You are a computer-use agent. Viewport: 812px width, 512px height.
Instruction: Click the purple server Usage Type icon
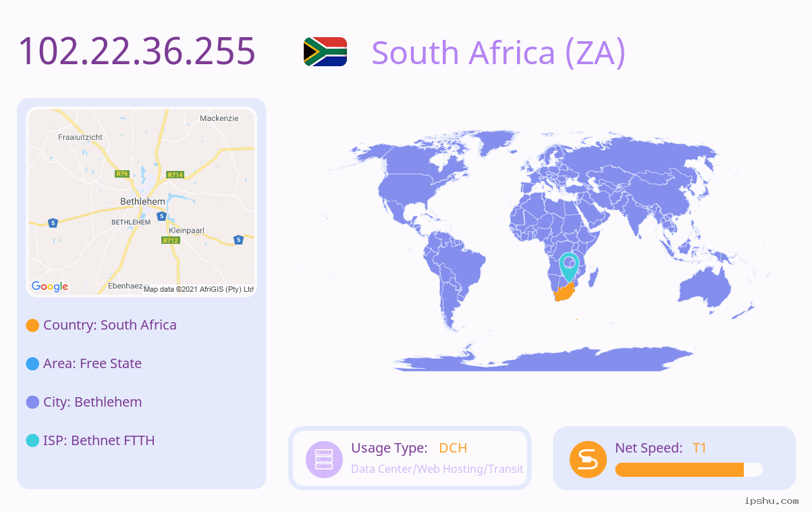325,459
